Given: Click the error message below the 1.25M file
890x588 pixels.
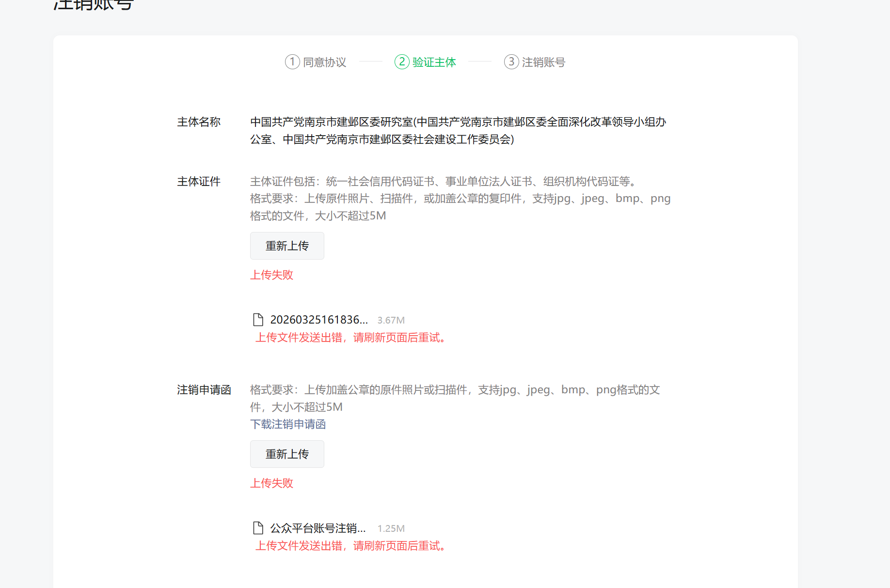Looking at the screenshot, I should (350, 546).
